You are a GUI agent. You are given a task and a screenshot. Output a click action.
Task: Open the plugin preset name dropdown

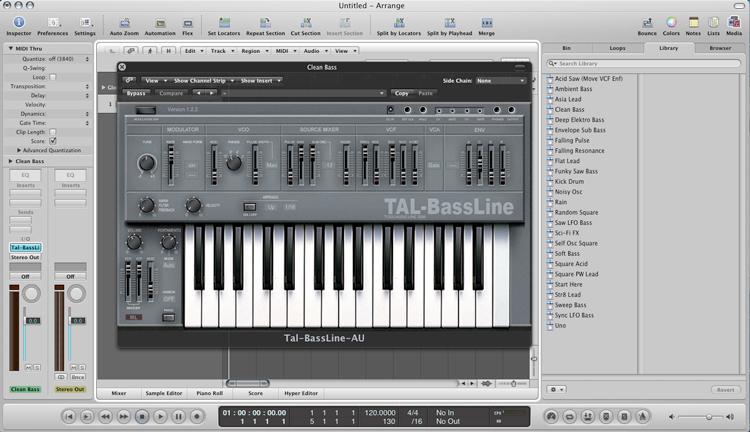[303, 93]
